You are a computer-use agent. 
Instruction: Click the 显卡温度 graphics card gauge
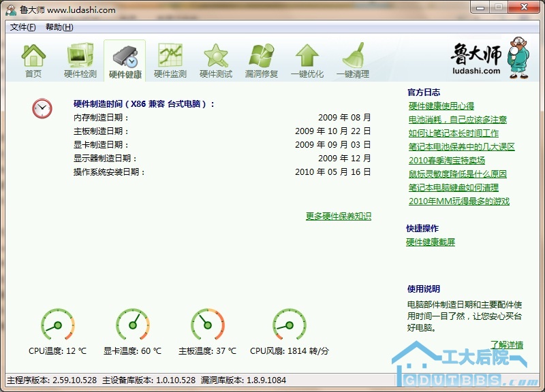[133, 325]
